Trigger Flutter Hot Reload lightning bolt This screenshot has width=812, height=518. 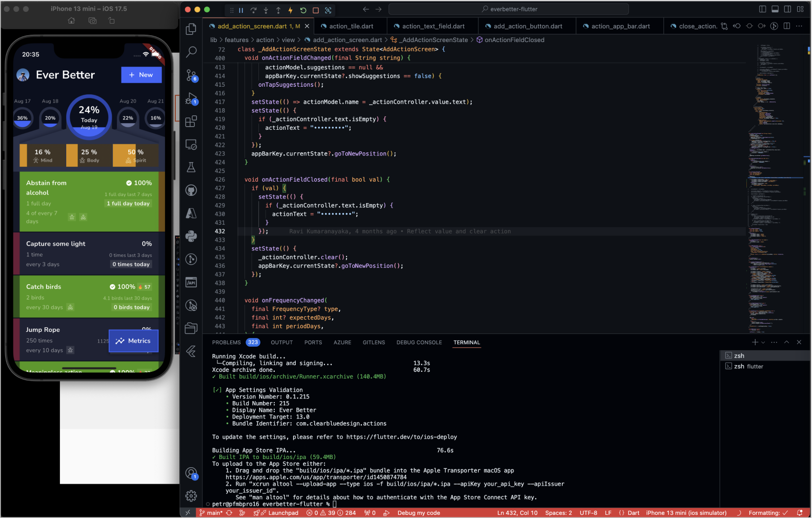(x=291, y=10)
